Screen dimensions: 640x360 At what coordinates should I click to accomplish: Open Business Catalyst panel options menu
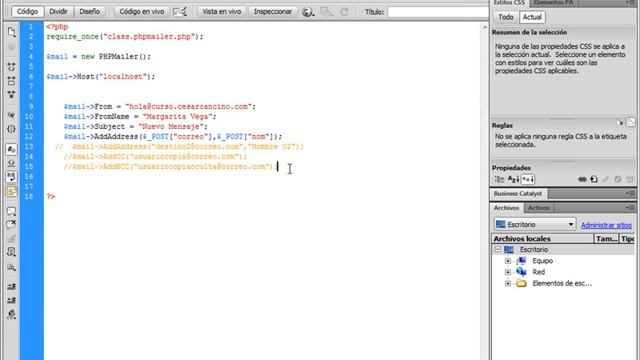point(631,193)
